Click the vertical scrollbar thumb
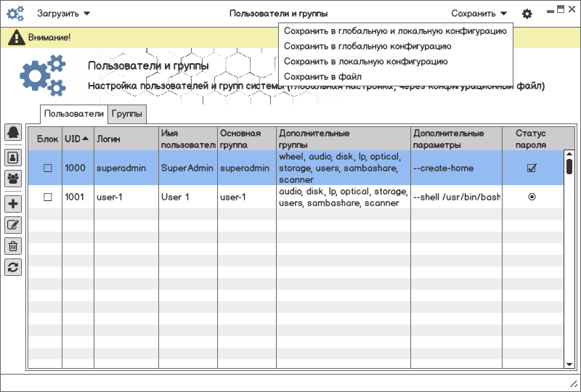The image size is (581, 392). click(569, 166)
